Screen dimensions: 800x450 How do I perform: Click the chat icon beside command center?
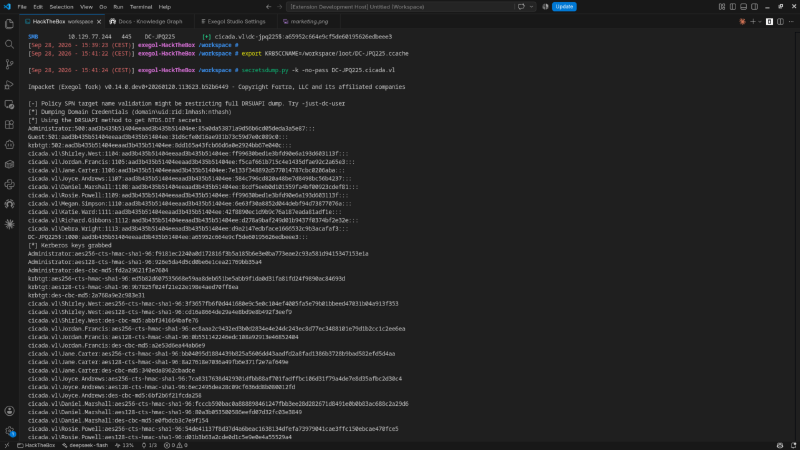pos(521,7)
